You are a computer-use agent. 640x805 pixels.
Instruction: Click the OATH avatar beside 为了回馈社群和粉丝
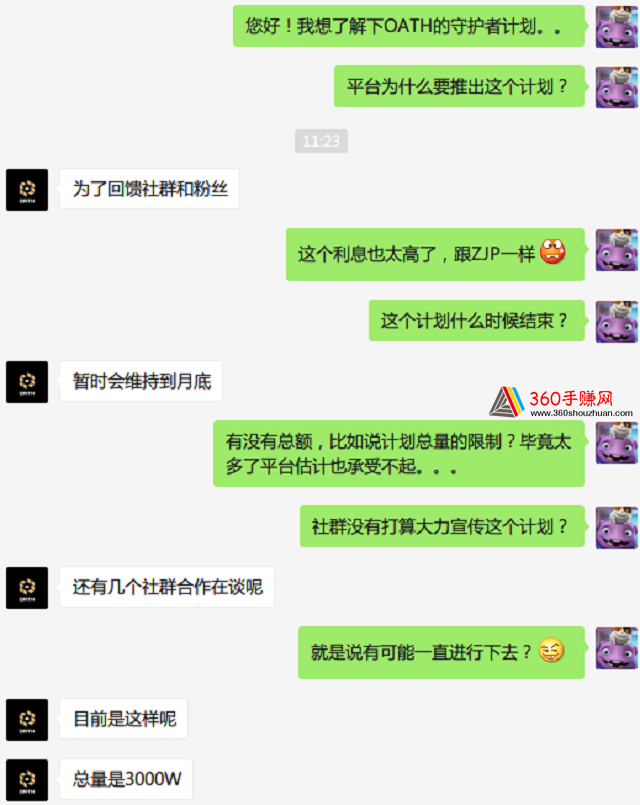(27, 189)
